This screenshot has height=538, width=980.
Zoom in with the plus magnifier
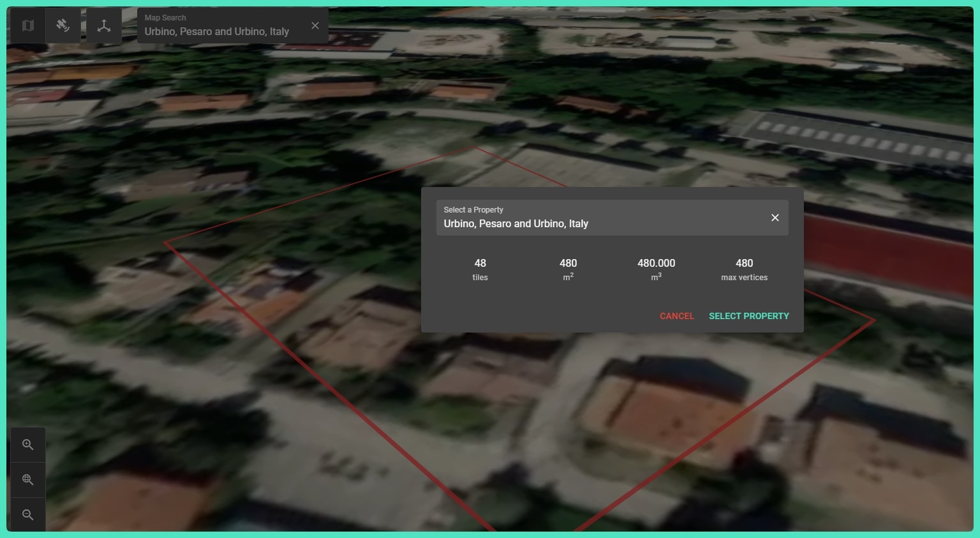coord(27,445)
